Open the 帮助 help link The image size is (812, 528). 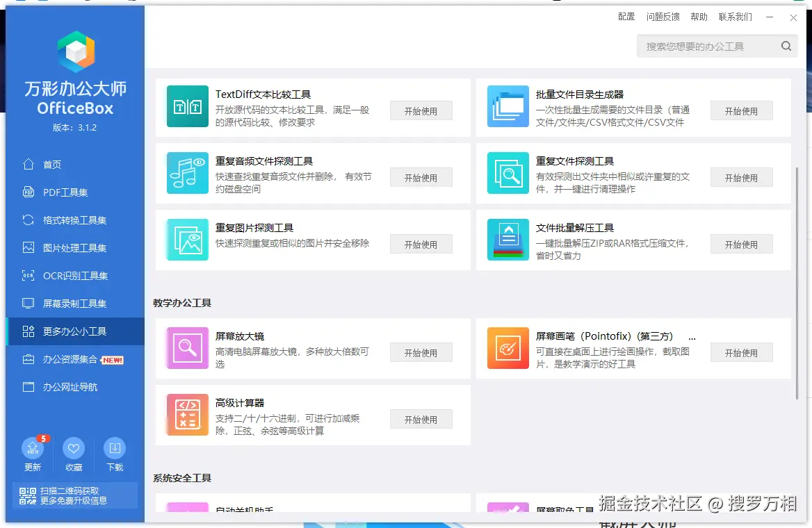(x=699, y=17)
